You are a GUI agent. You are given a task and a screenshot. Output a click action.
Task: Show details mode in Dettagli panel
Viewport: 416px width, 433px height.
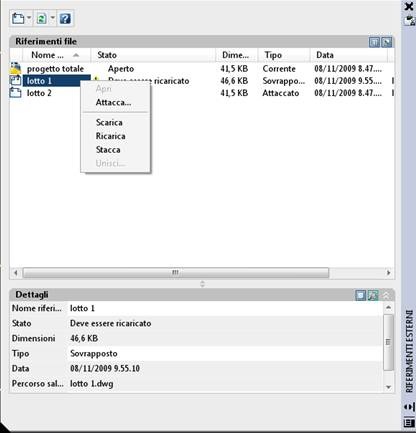(360, 295)
